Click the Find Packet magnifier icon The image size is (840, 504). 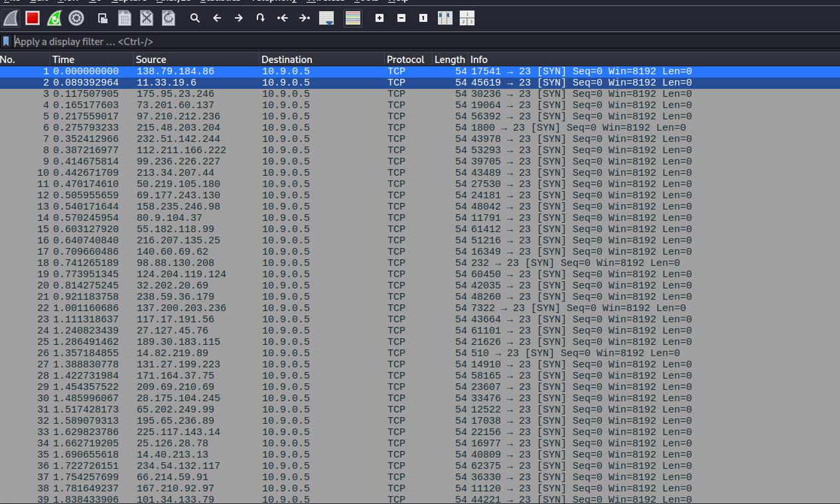click(x=195, y=18)
